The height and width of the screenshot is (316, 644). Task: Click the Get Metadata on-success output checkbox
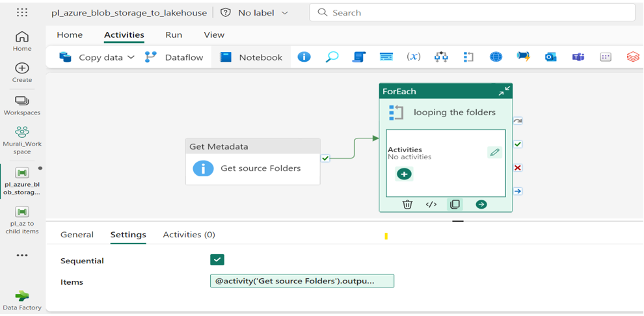325,158
